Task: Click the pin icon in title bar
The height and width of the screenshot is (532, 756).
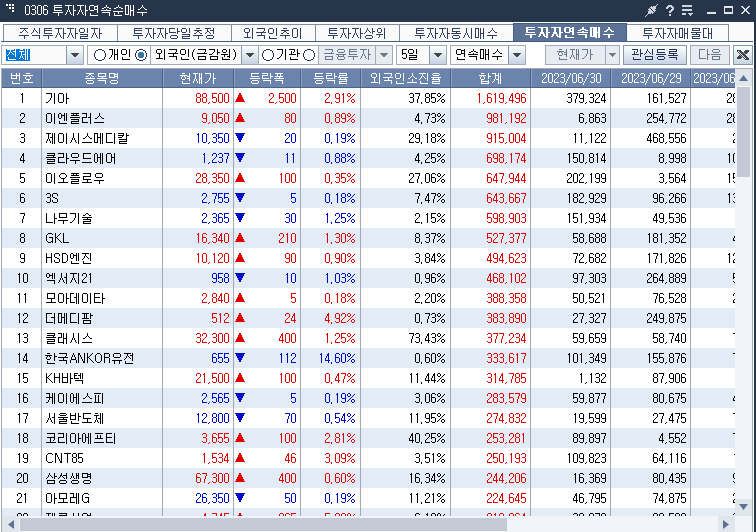Action: (x=651, y=10)
